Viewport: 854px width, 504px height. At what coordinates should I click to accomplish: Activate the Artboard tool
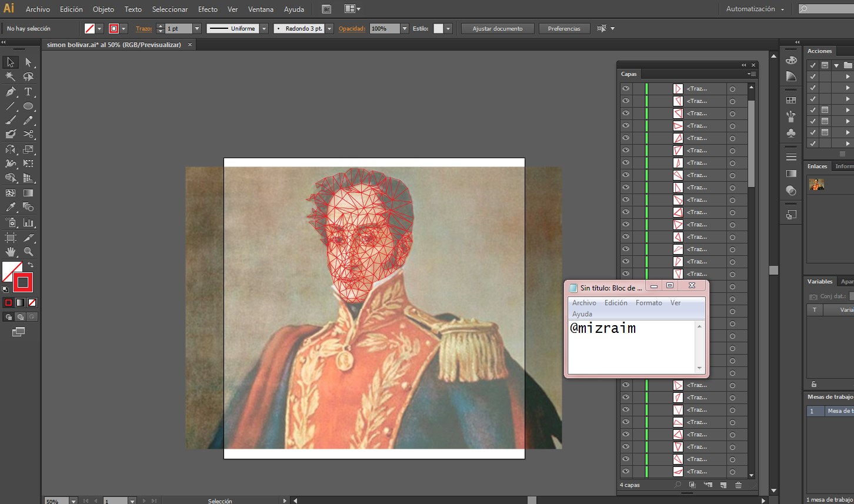tap(11, 238)
